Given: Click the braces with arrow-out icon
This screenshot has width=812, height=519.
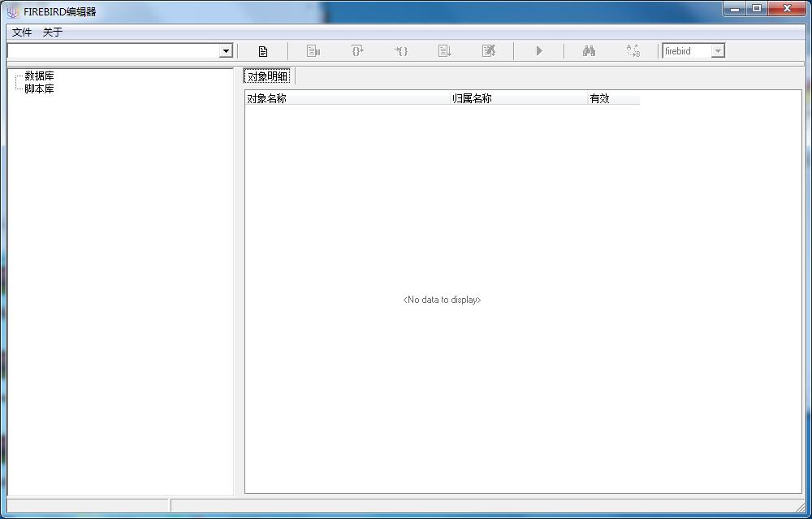Looking at the screenshot, I should click(x=357, y=50).
